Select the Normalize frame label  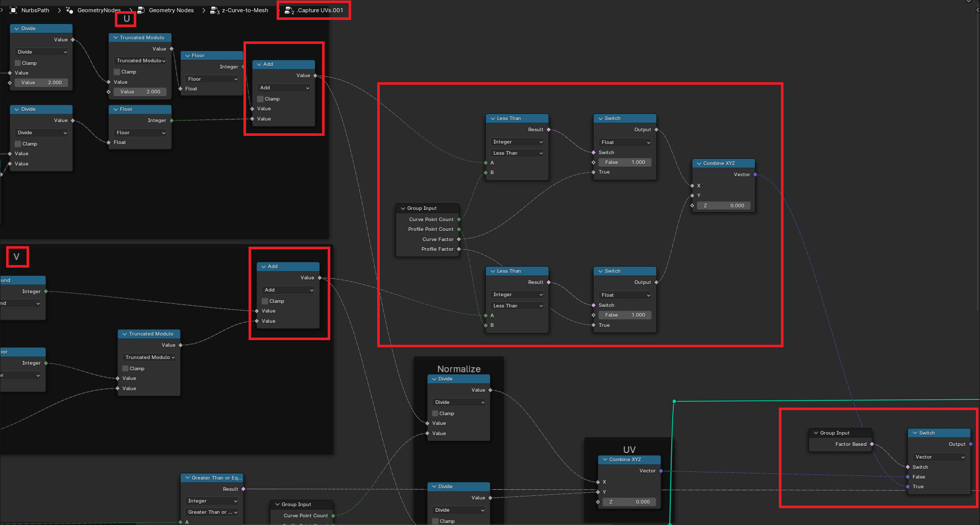point(459,369)
